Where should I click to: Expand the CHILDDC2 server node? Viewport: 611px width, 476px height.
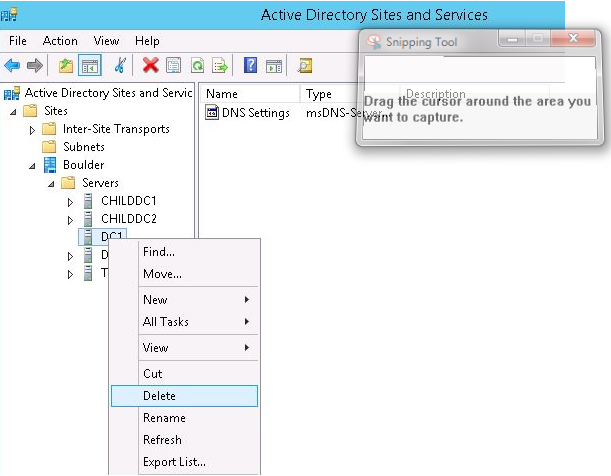click(70, 220)
